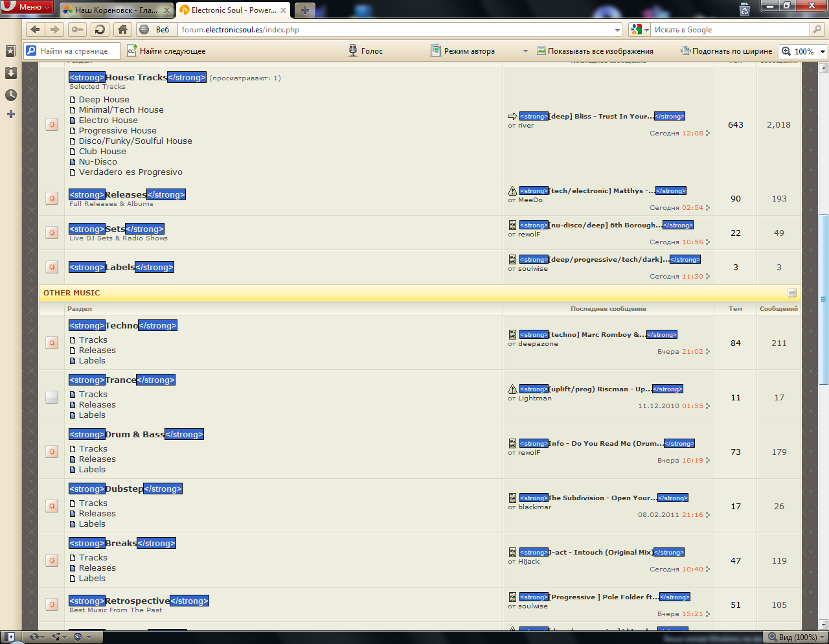Open the Opera Меню button
829x644 pixels.
(27, 7)
